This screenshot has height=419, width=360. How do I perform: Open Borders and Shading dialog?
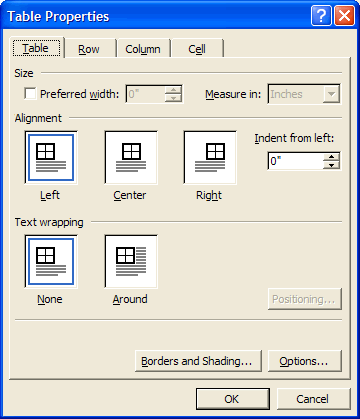pos(198,361)
